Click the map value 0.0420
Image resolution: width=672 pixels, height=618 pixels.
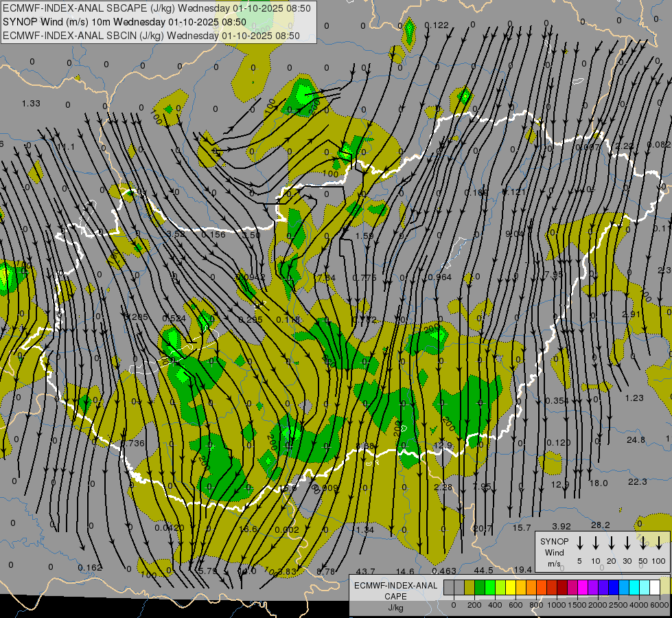click(170, 527)
